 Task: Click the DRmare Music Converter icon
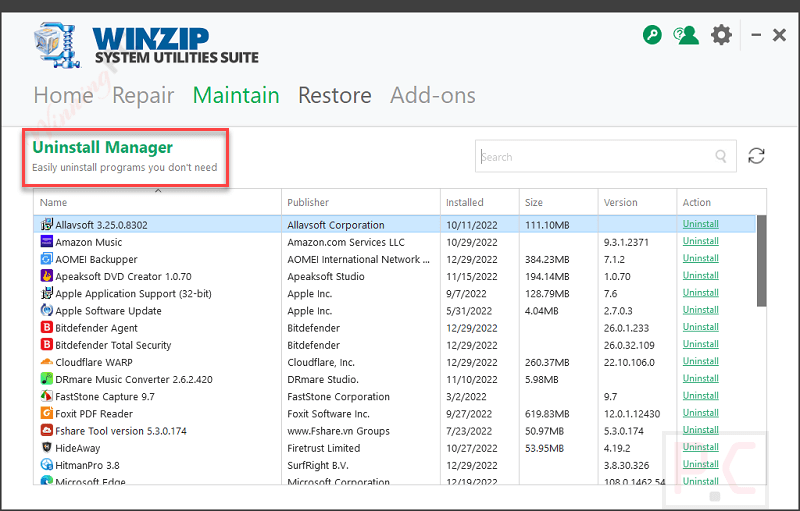[46, 379]
